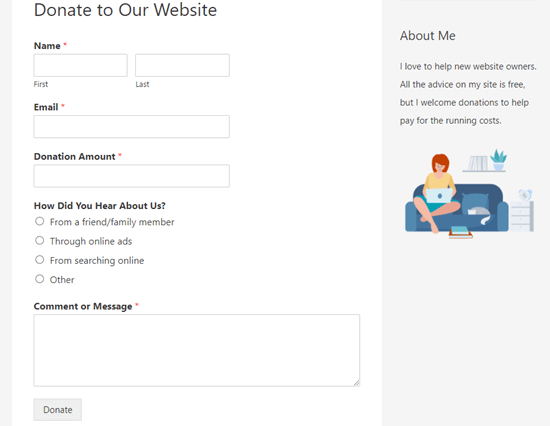
Task: Click the 'Donation Amount' label
Action: (x=74, y=157)
